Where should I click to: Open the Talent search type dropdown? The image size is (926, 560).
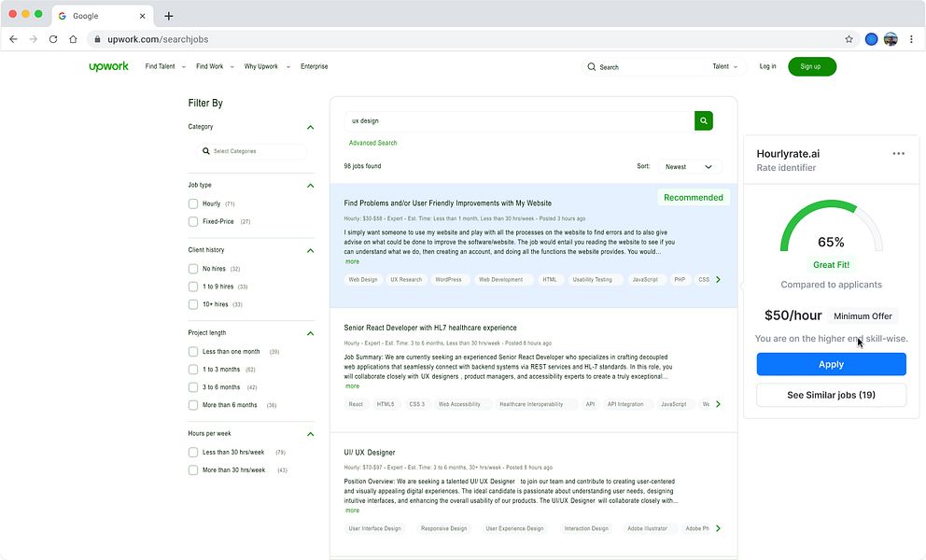point(725,67)
